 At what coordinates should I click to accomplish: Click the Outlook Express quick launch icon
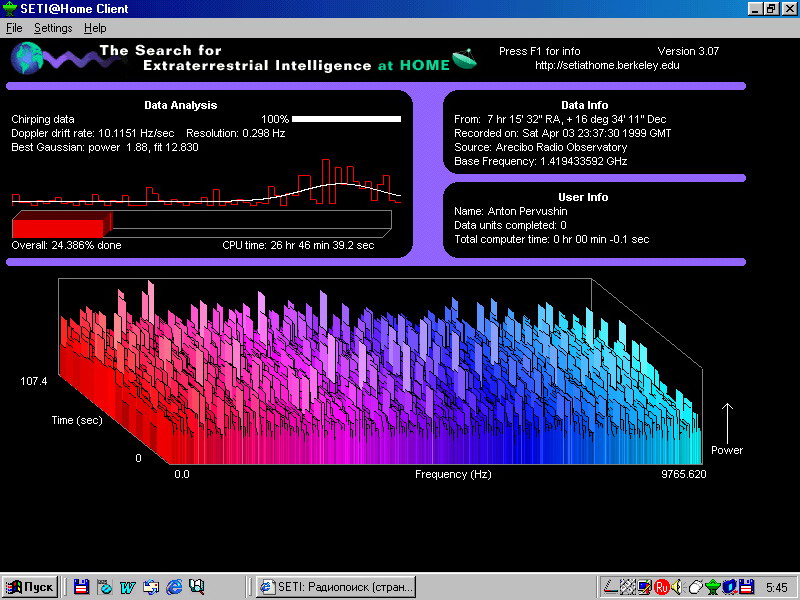pos(151,587)
